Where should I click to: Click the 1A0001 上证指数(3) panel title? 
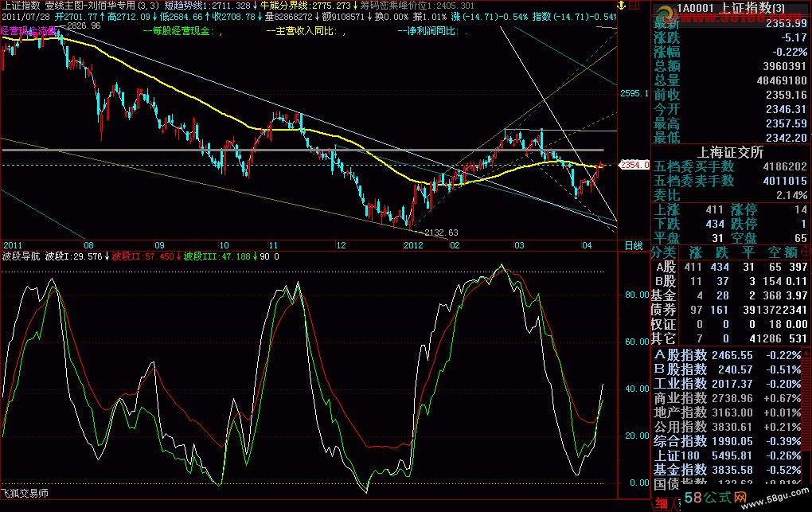[732, 8]
